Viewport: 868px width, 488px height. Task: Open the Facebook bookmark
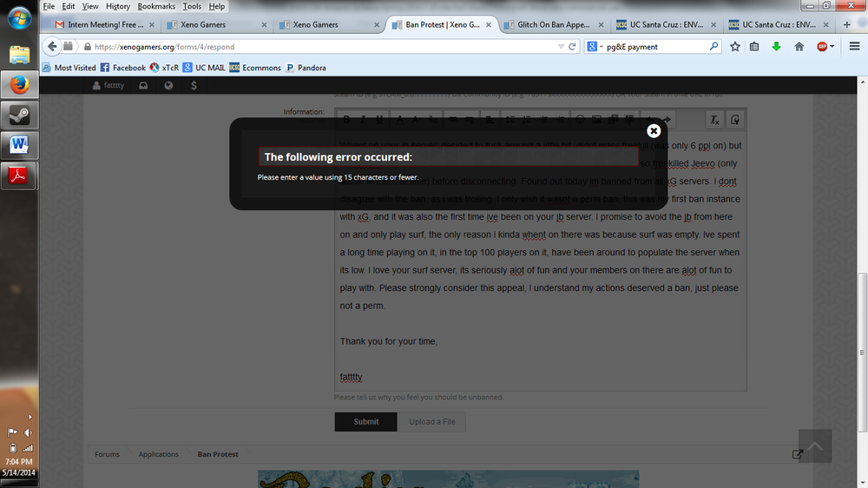tap(123, 68)
